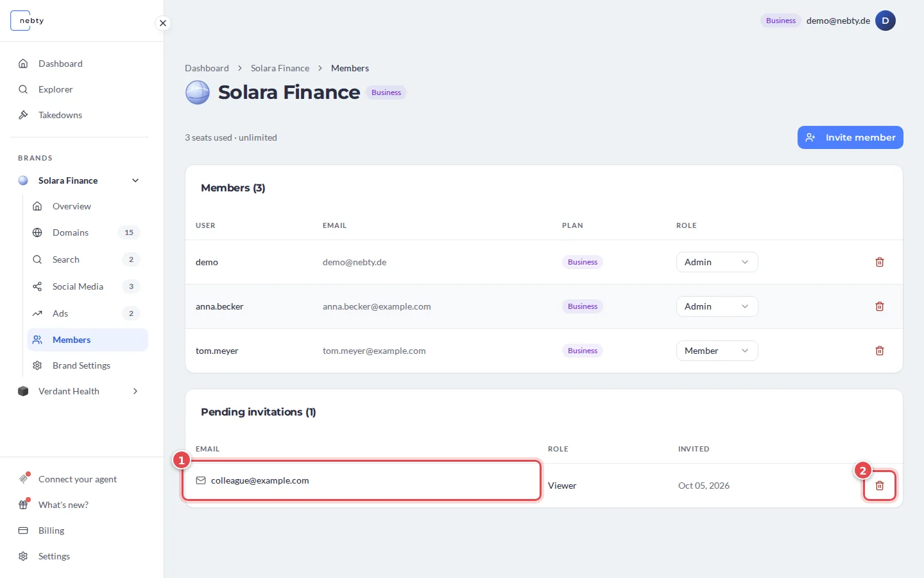Remove anna.becker using the trash icon
Image resolution: width=924 pixels, height=578 pixels.
(880, 306)
